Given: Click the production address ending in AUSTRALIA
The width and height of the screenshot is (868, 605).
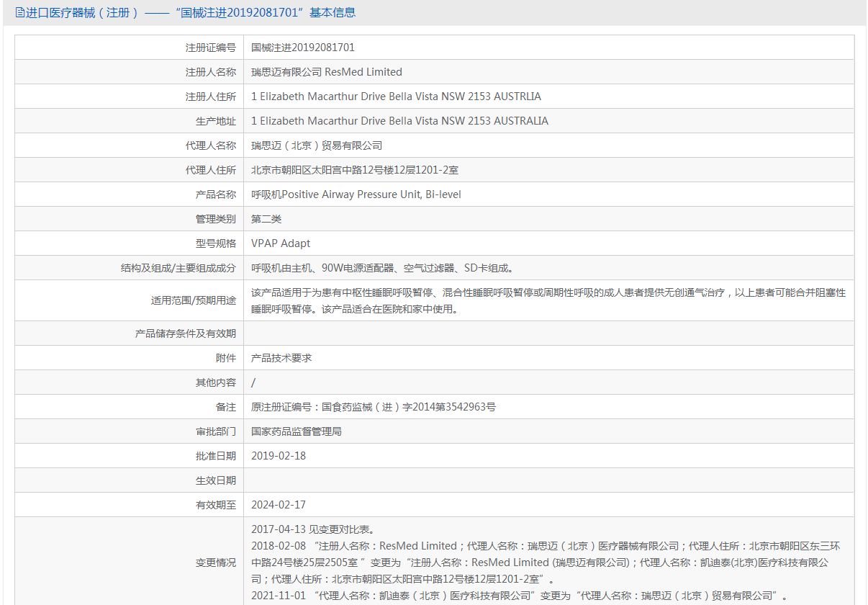Looking at the screenshot, I should click(x=399, y=121).
